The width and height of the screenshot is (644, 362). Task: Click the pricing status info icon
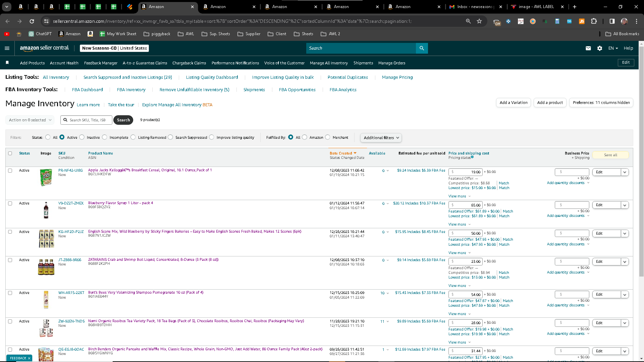472,157
